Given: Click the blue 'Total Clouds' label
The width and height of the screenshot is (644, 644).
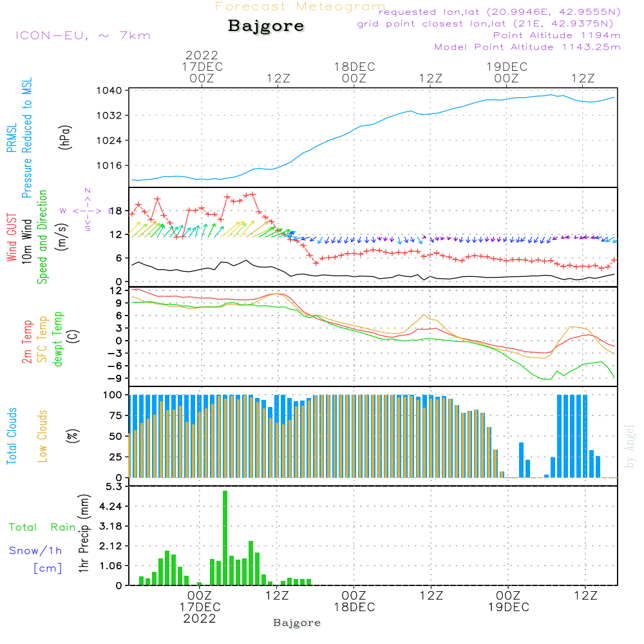Looking at the screenshot, I should point(12,436).
